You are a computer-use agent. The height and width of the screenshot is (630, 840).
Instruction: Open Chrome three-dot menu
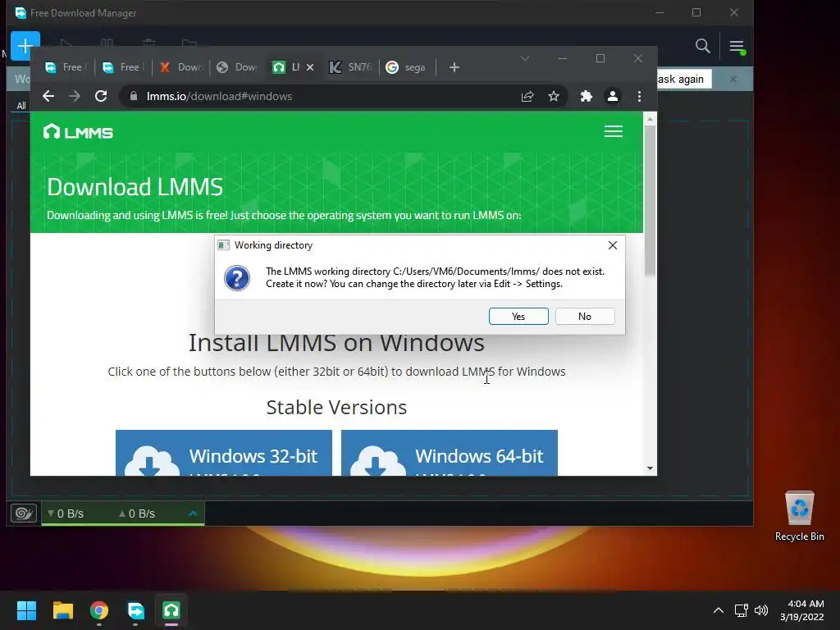pos(639,97)
